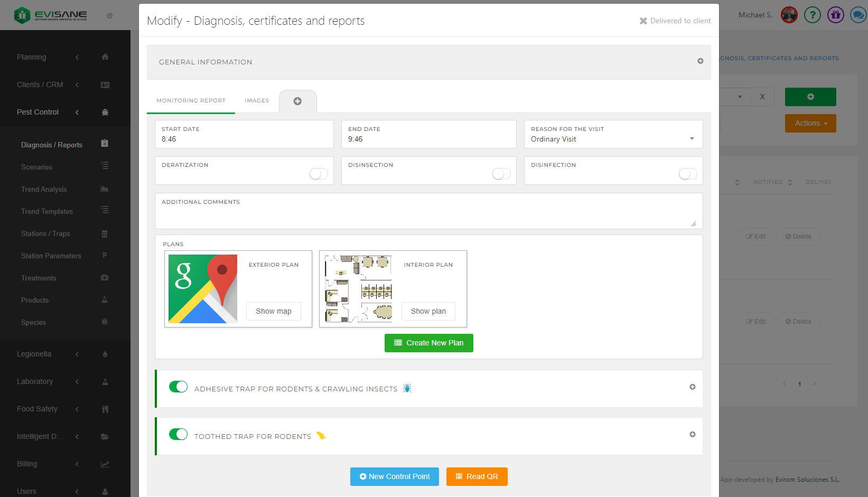Switch to the Images tab
This screenshot has width=868, height=497.
pyautogui.click(x=257, y=101)
